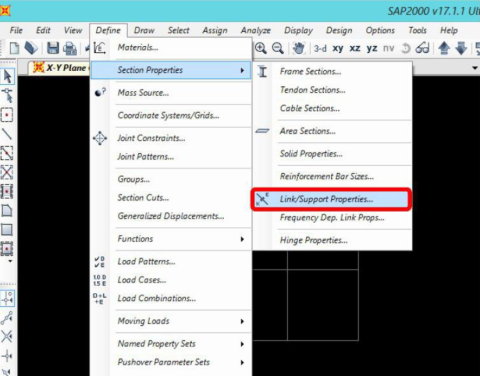480x376 pixels.
Task: Open Link/Support Properties...
Action: 332,199
